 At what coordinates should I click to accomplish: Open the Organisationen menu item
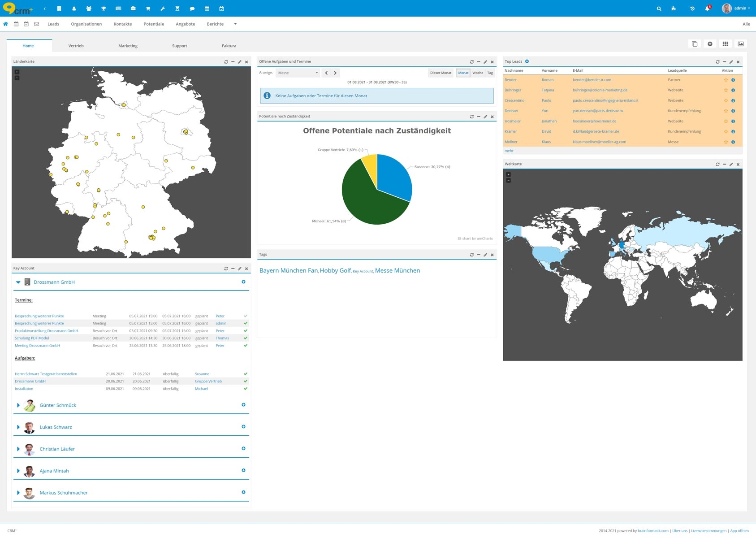(x=86, y=24)
